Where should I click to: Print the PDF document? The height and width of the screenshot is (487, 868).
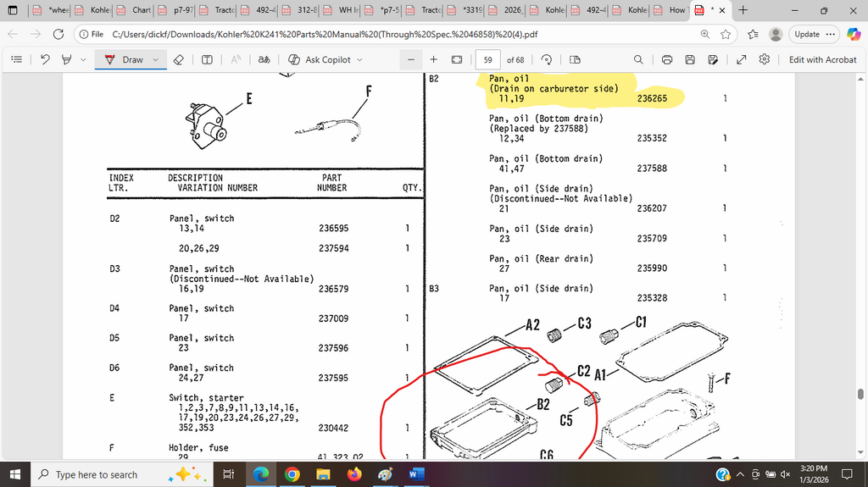click(667, 59)
